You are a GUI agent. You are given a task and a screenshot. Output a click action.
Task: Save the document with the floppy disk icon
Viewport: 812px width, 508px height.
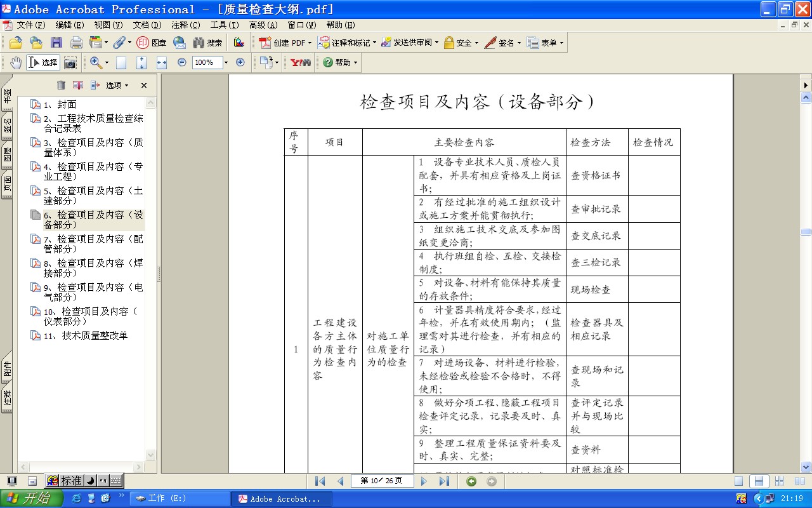56,43
